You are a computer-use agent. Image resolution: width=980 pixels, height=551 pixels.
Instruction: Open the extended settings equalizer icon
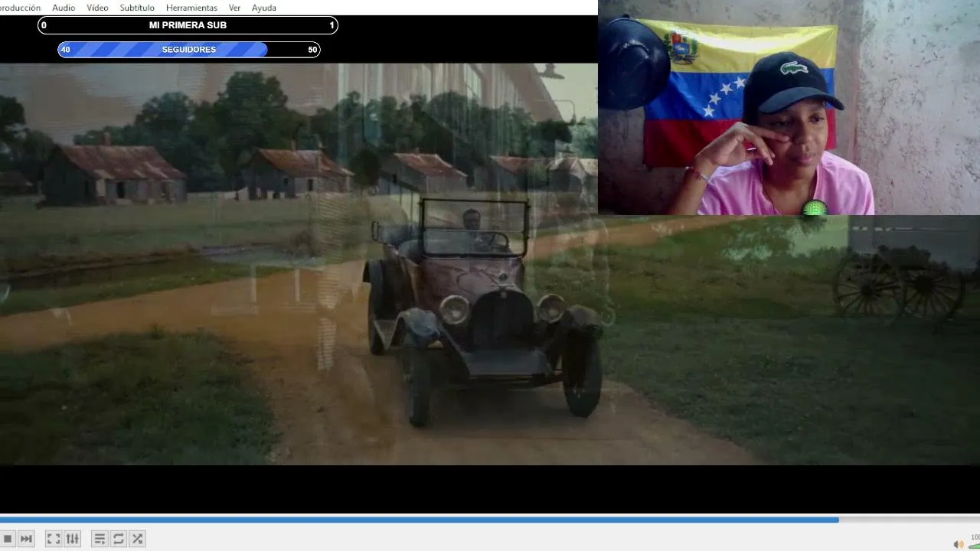pyautogui.click(x=73, y=539)
